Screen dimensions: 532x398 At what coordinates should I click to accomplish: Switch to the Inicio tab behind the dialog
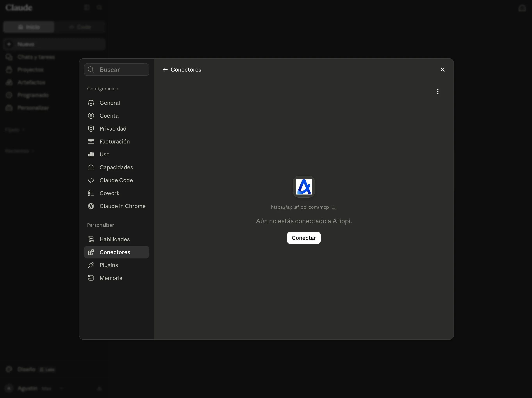[x=29, y=27]
